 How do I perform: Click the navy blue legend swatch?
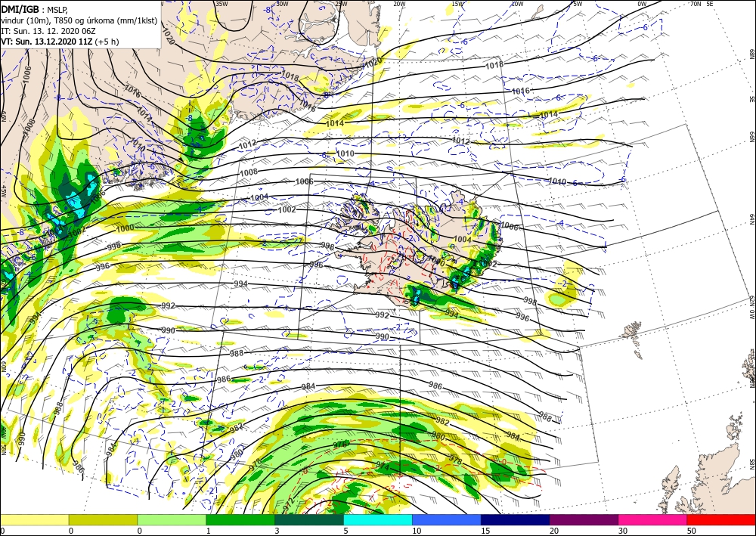[x=516, y=519]
